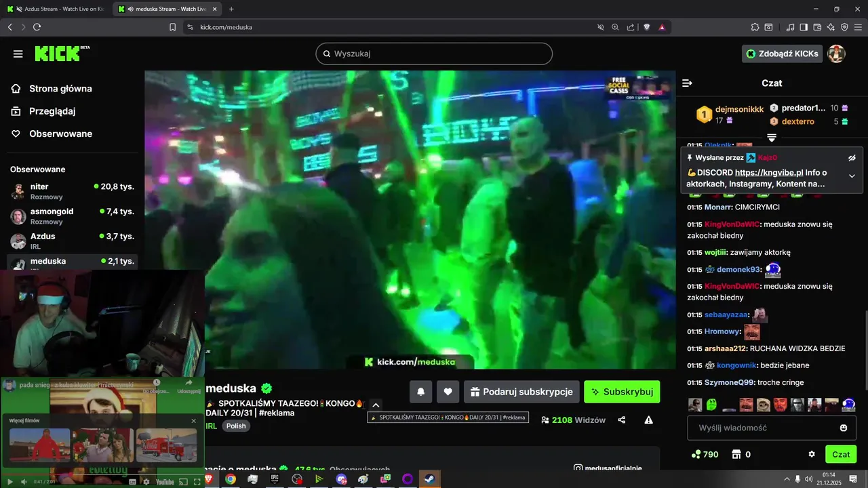This screenshot has width=868, height=488.
Task: Switch to the Azdus Stream tab
Action: coord(55,9)
